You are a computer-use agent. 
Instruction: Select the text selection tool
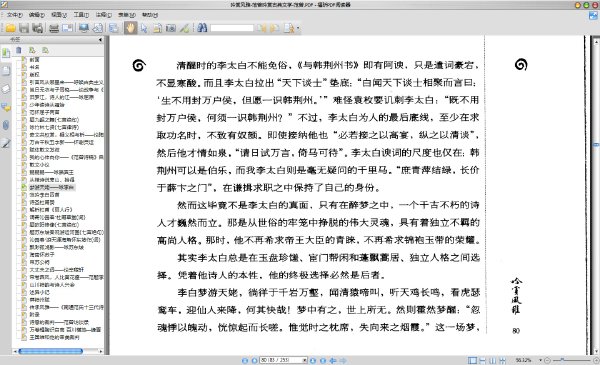click(157, 28)
